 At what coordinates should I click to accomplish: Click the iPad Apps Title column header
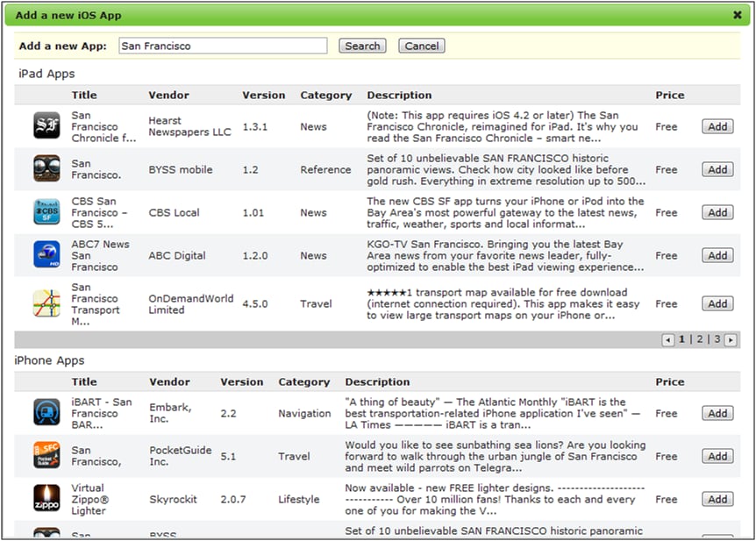(84, 95)
